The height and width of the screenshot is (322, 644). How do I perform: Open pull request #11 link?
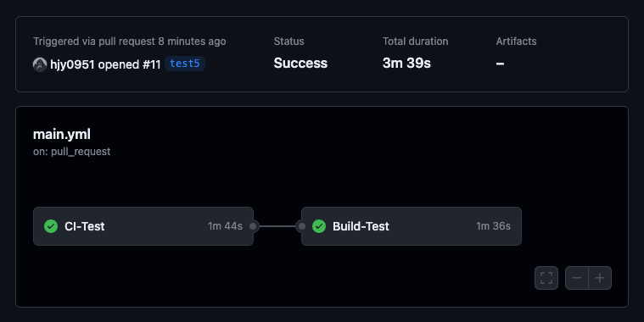(x=152, y=64)
